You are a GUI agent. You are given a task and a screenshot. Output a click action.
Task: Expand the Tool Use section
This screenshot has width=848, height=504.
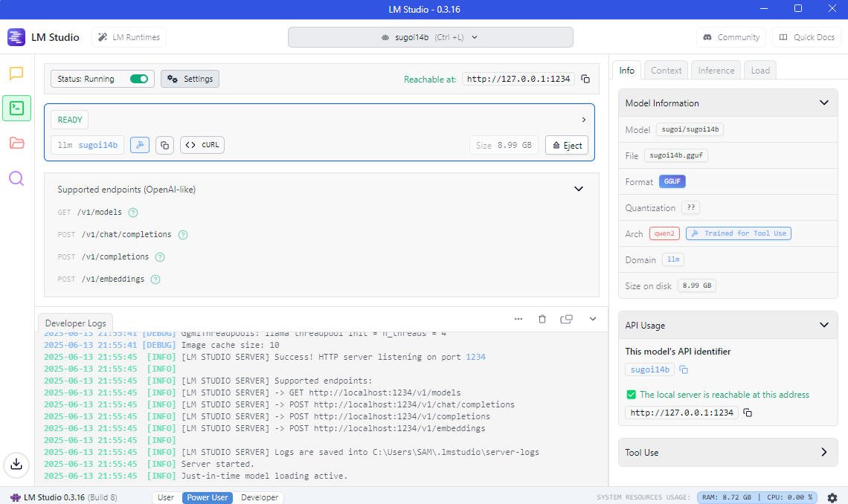pyautogui.click(x=823, y=452)
